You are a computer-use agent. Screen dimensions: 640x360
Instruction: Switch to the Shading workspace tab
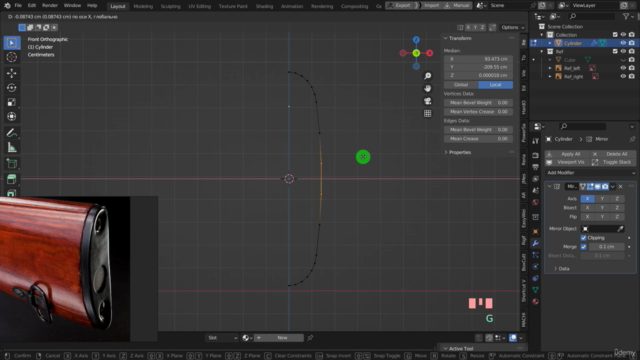[x=264, y=6]
